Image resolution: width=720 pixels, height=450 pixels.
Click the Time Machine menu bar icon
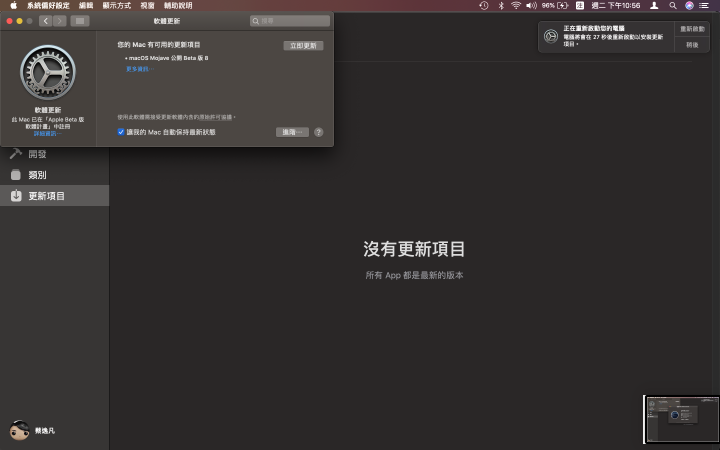(x=484, y=6)
